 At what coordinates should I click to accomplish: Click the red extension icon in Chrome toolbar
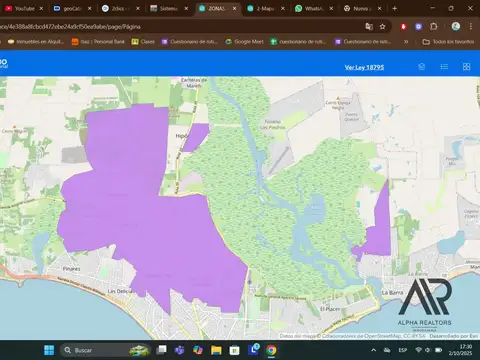pos(403,26)
